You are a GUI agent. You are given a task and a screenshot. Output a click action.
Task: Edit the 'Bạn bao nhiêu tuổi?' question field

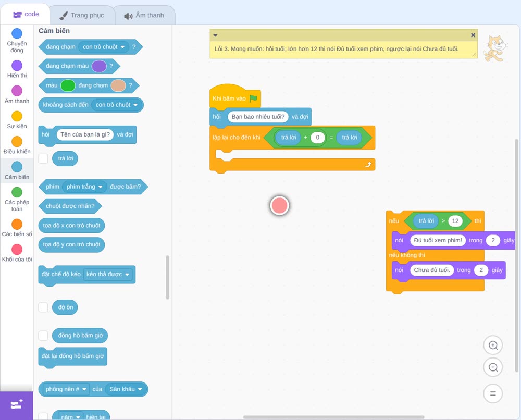point(258,117)
